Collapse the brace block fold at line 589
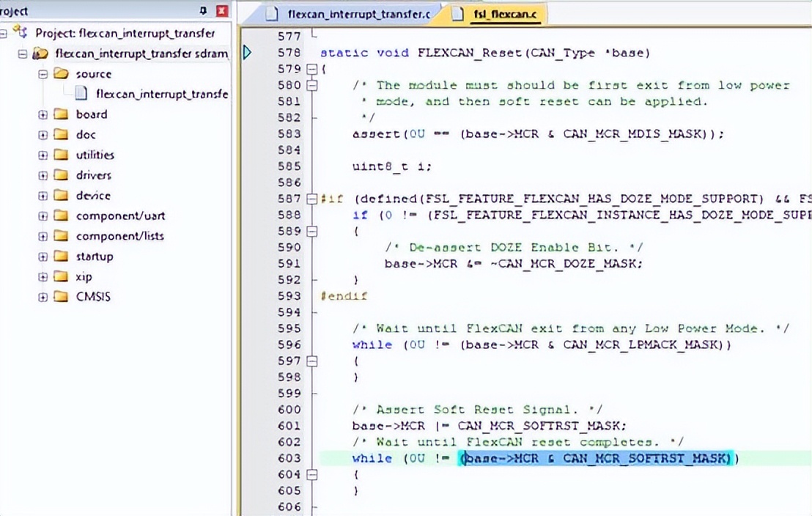Screen dimensions: 812x516 point(311,231)
